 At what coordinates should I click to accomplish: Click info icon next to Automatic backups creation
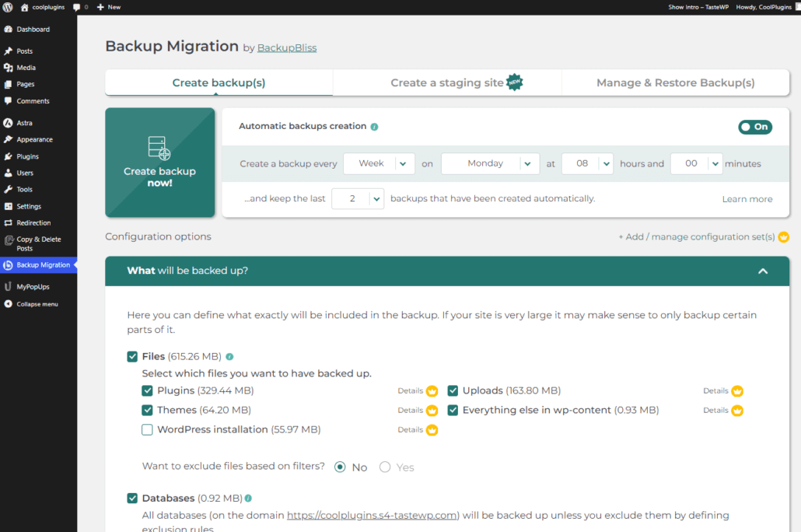[x=374, y=127]
